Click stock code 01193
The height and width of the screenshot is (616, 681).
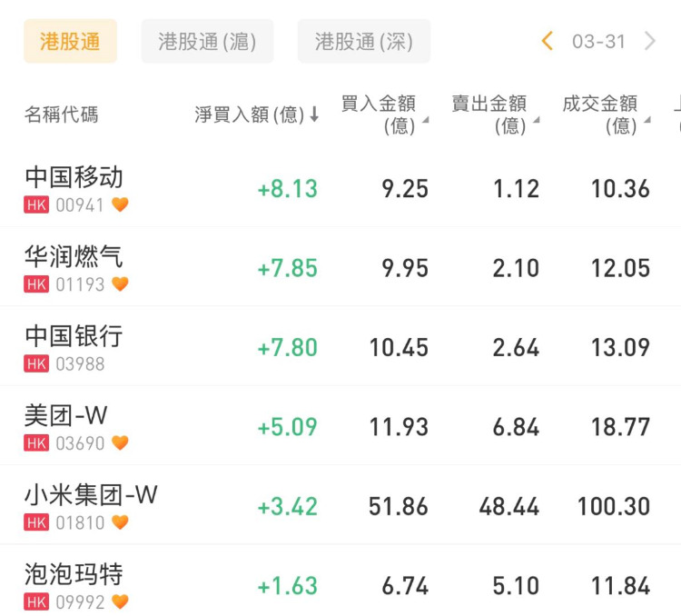80,284
